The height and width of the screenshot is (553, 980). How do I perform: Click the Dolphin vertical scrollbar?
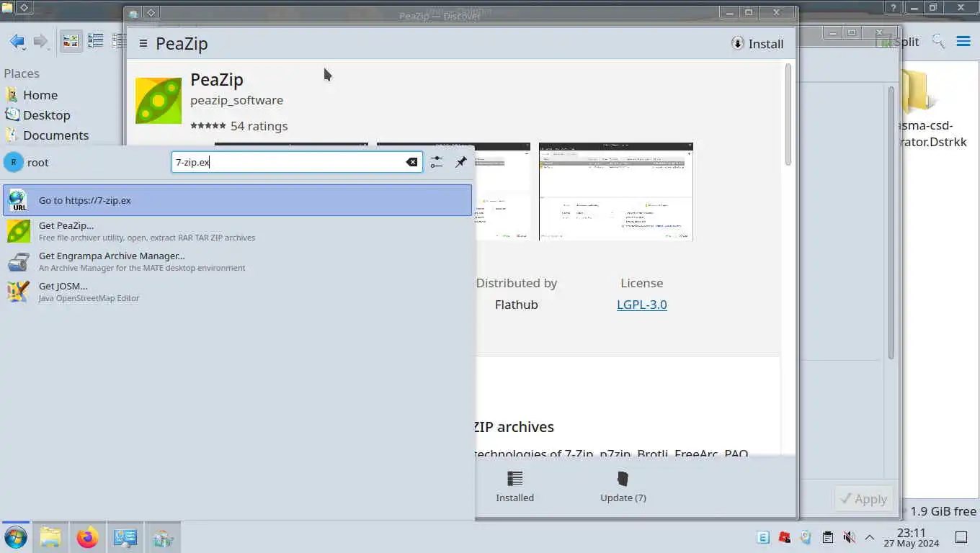point(891,223)
